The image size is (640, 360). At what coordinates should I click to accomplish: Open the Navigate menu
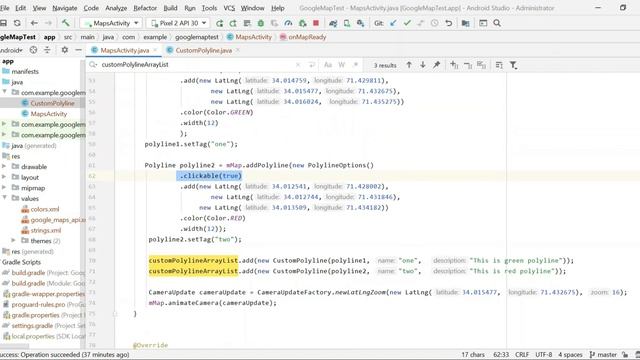(64, 8)
